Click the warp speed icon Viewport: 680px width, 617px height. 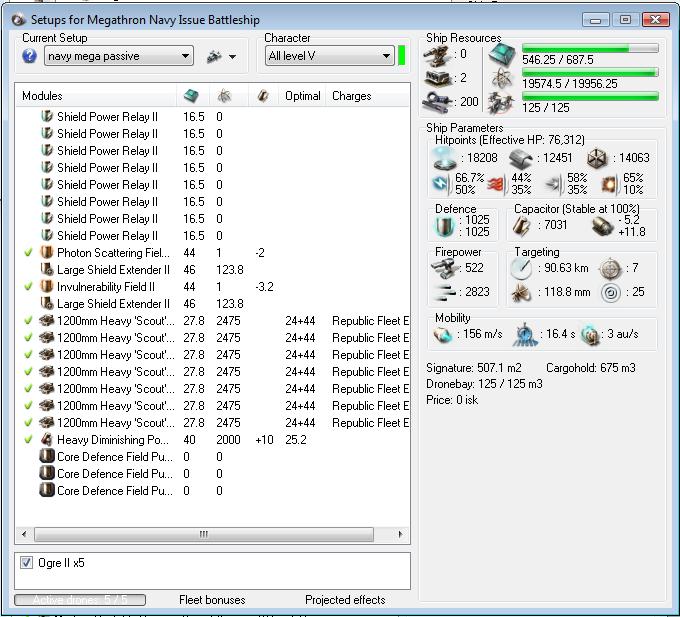591,334
